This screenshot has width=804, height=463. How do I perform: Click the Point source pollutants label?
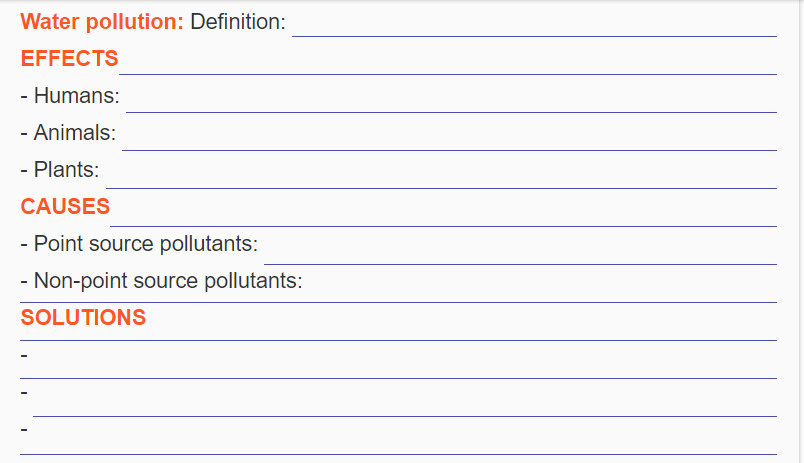(x=146, y=244)
